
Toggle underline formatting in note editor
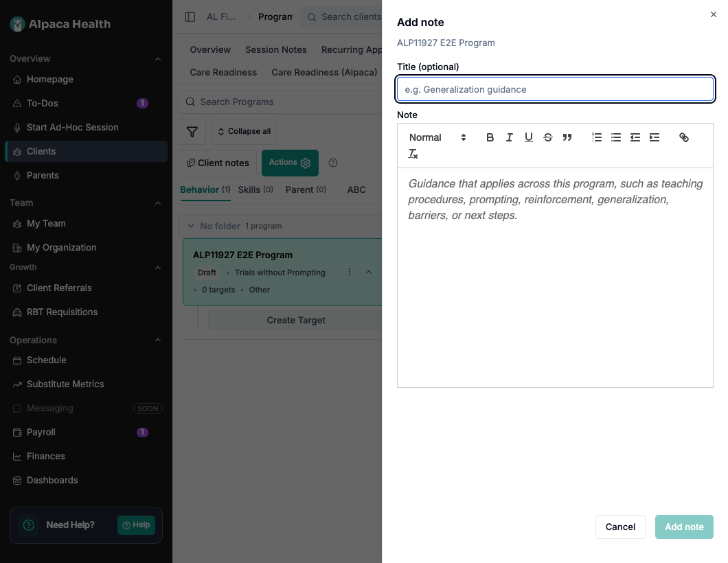[x=528, y=137]
